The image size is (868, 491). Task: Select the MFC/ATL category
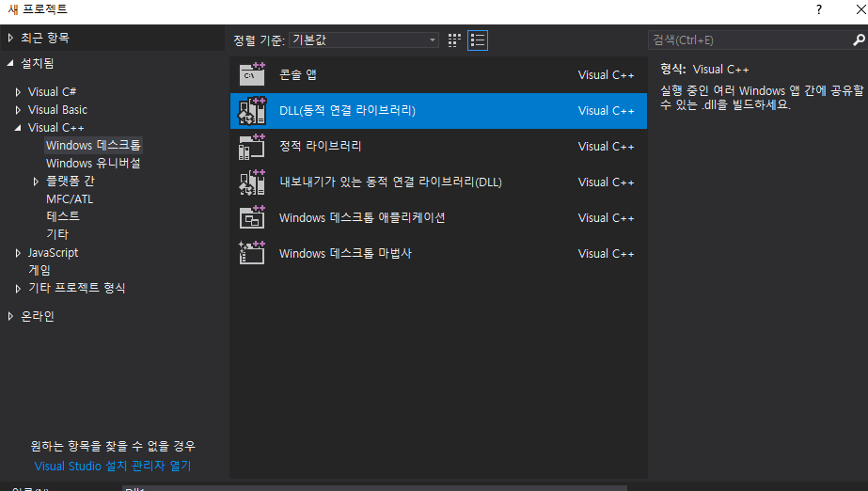(70, 198)
